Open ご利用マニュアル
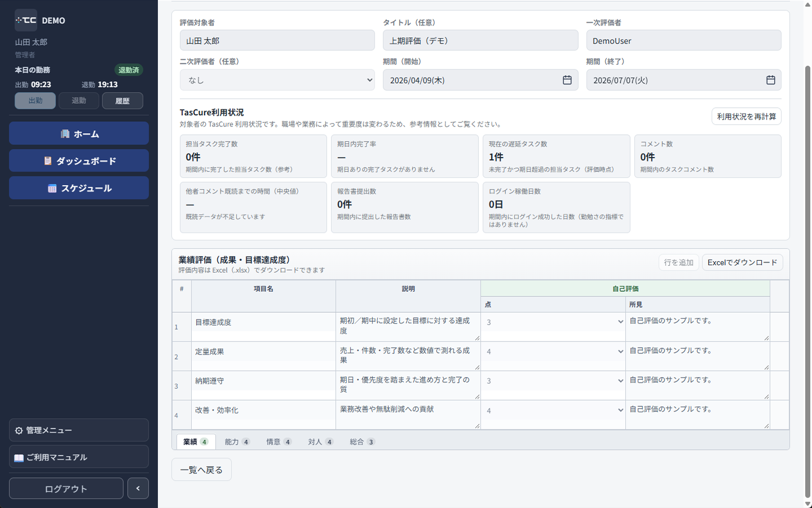 79,457
